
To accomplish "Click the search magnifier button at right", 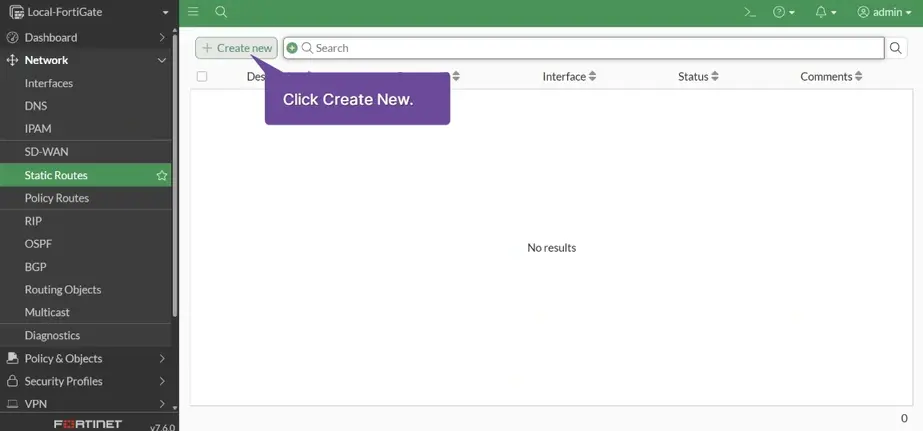I will tap(895, 48).
